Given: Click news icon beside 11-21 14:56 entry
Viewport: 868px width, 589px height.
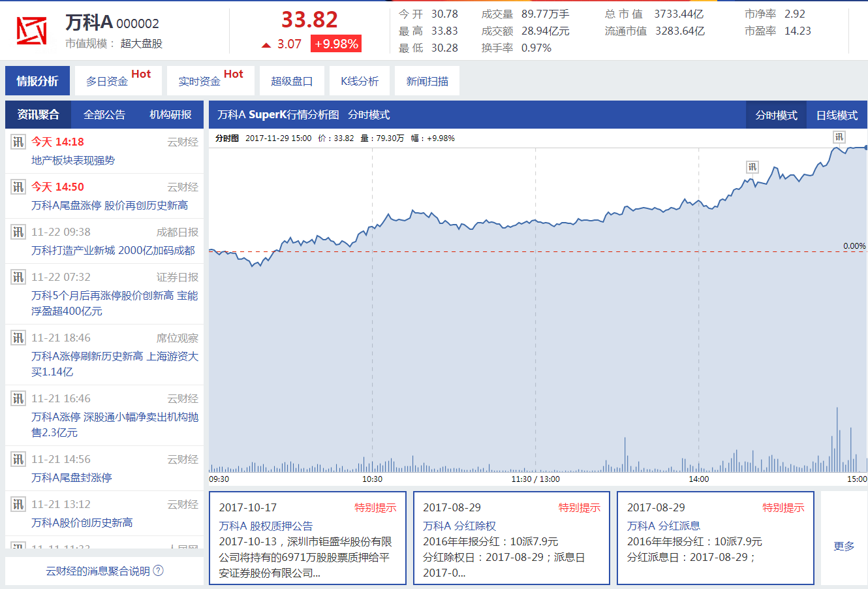Looking at the screenshot, I should 18,459.
